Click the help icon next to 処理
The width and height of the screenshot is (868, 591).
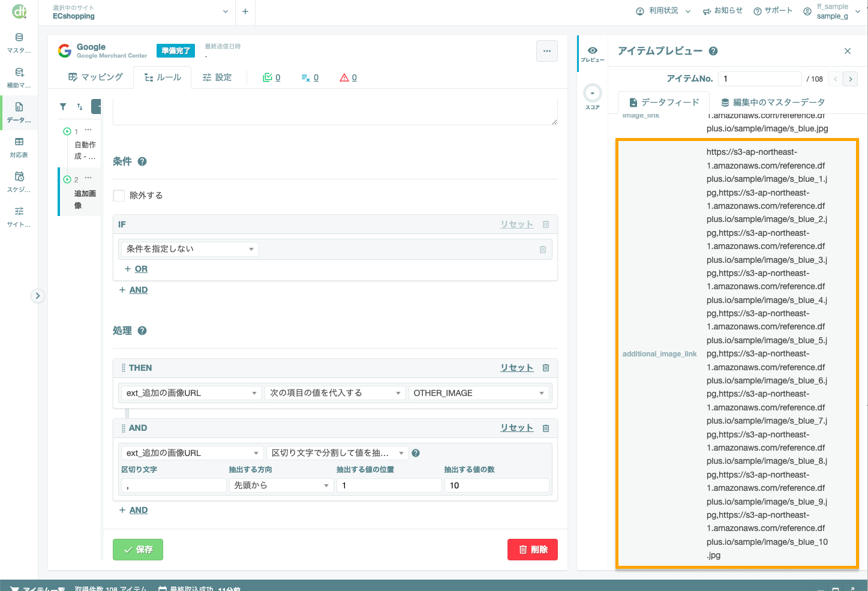pos(142,331)
